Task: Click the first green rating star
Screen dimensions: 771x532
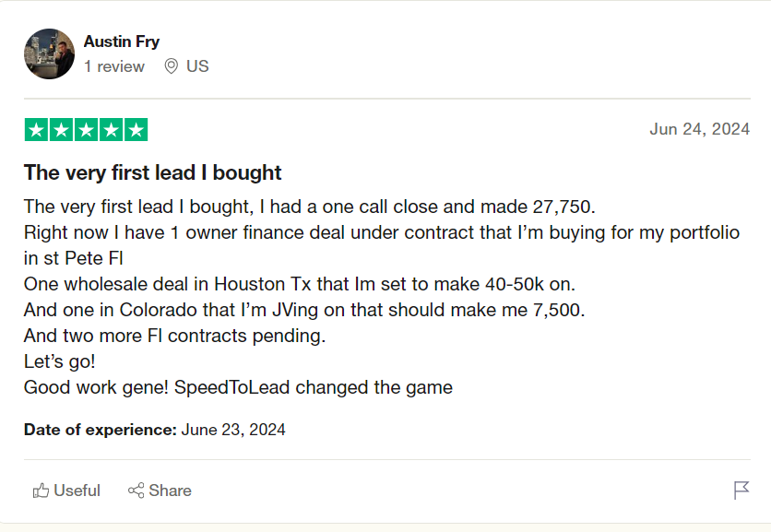Action: tap(37, 130)
